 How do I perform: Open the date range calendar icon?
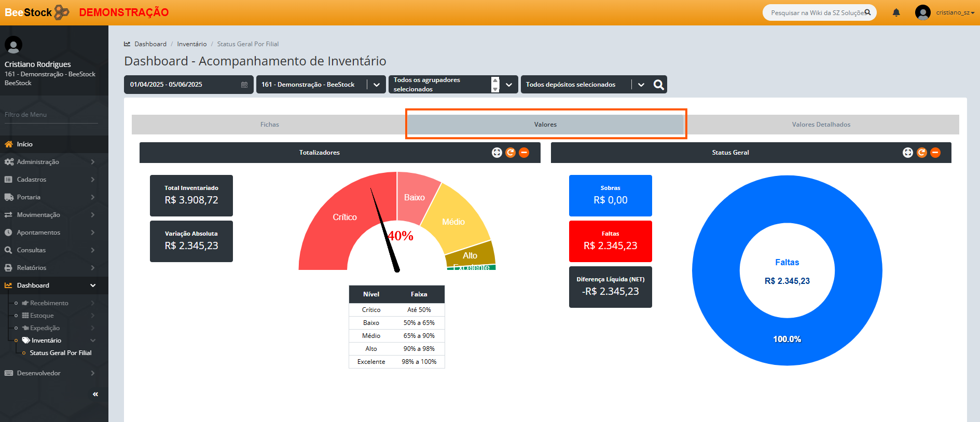pyautogui.click(x=244, y=85)
